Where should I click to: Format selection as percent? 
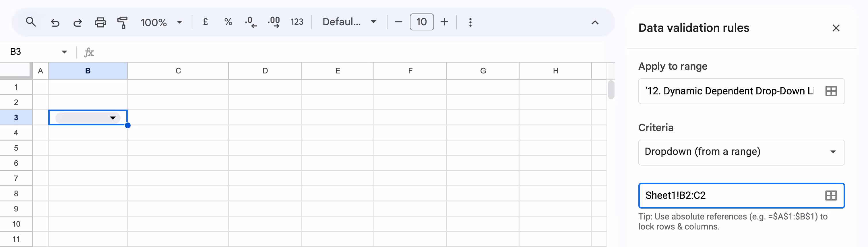[228, 22]
